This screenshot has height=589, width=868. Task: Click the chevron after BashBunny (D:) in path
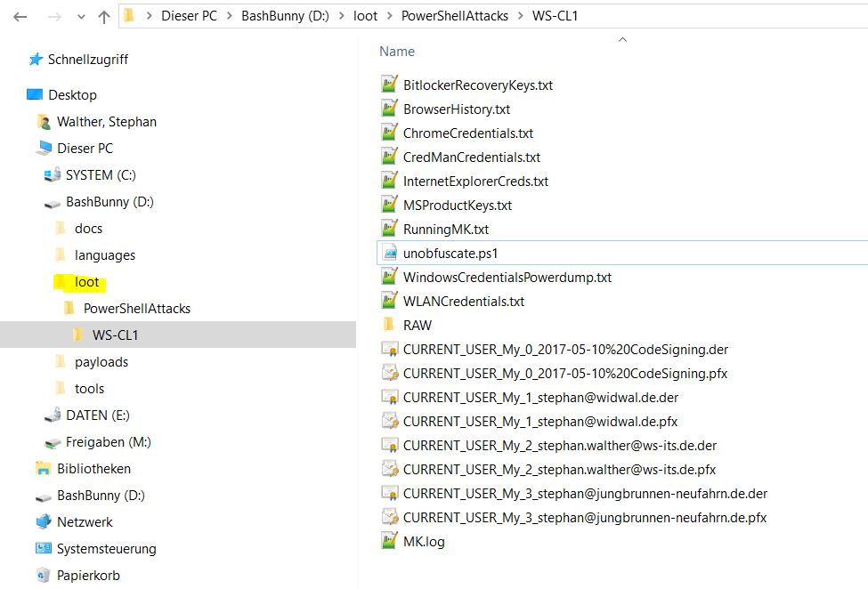[342, 17]
